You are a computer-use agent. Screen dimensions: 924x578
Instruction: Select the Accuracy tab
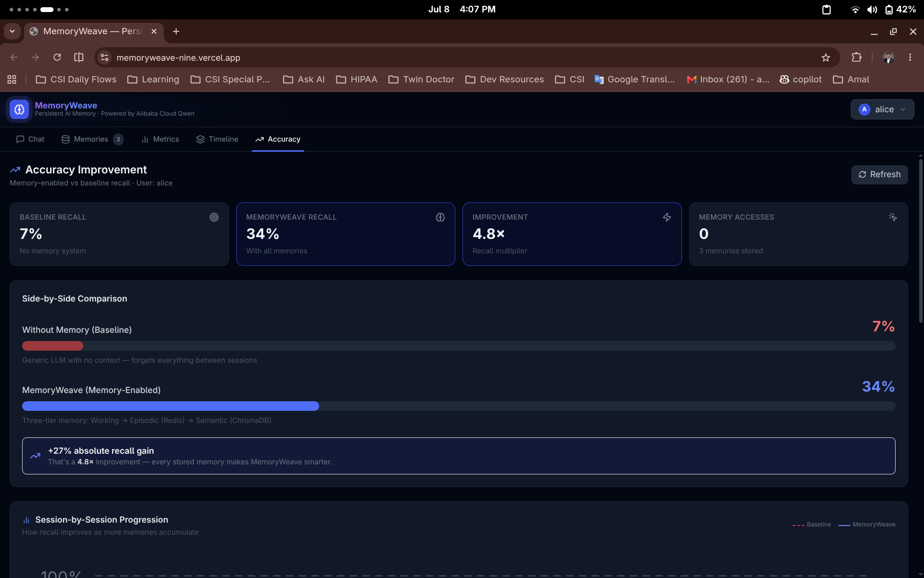coord(278,139)
